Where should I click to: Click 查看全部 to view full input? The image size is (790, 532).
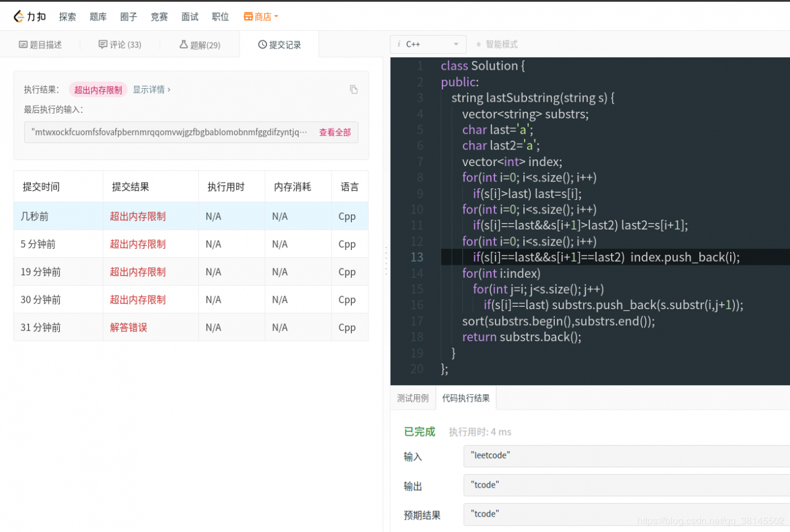[x=335, y=132]
